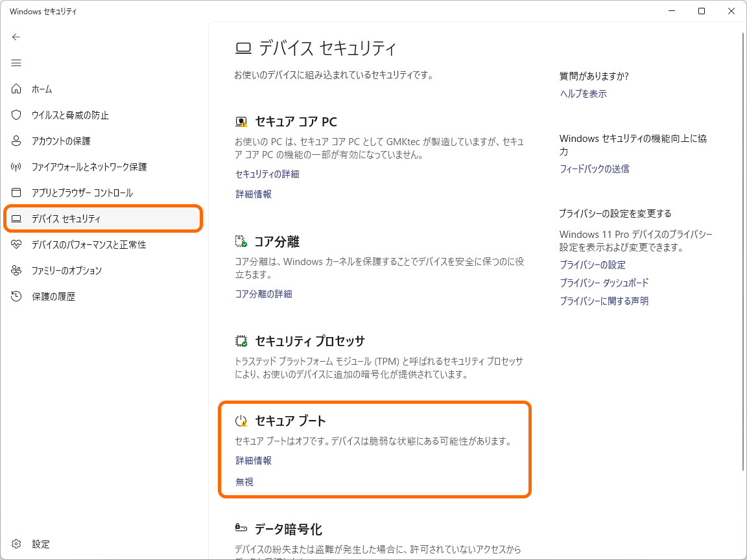Open ヘルプを表示 link
Screen dimensions: 747x560
point(582,93)
